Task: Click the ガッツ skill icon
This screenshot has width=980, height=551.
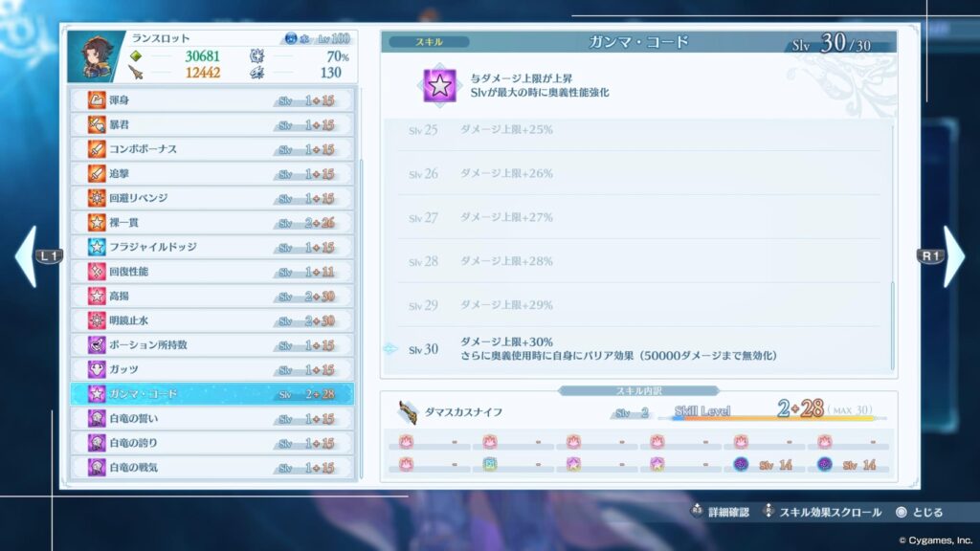Action: (97, 369)
